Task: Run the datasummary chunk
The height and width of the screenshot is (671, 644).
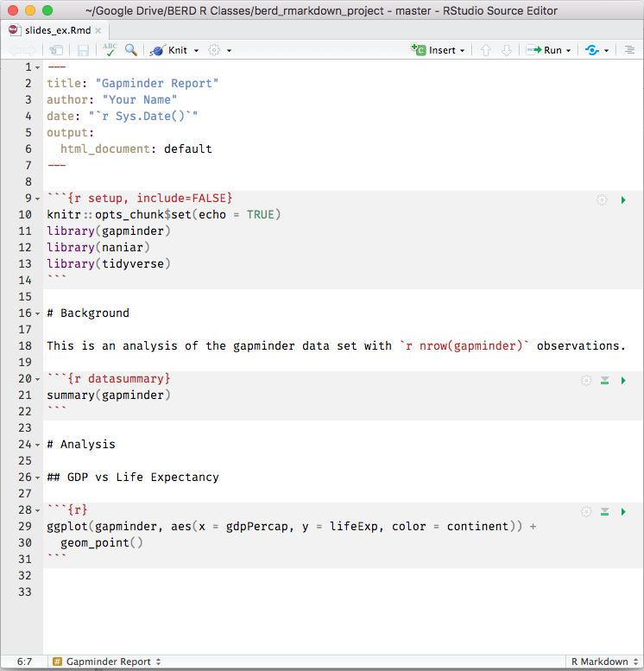Action: click(623, 381)
